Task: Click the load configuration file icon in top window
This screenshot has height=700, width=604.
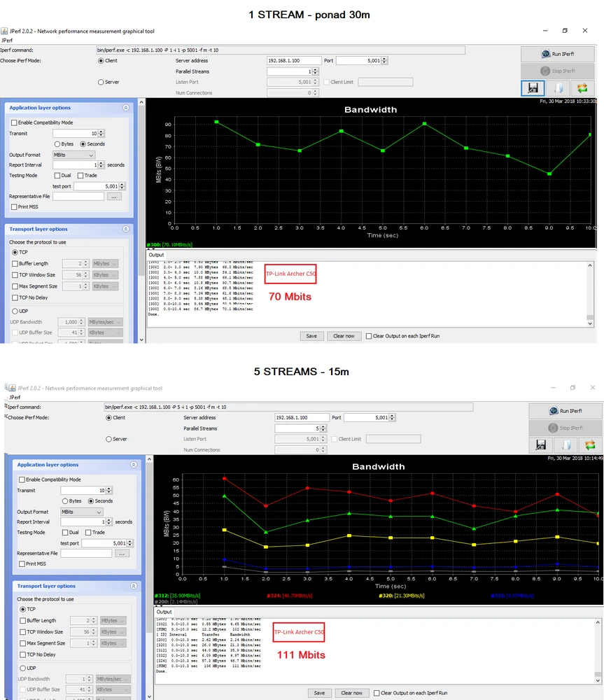Action: 558,88
